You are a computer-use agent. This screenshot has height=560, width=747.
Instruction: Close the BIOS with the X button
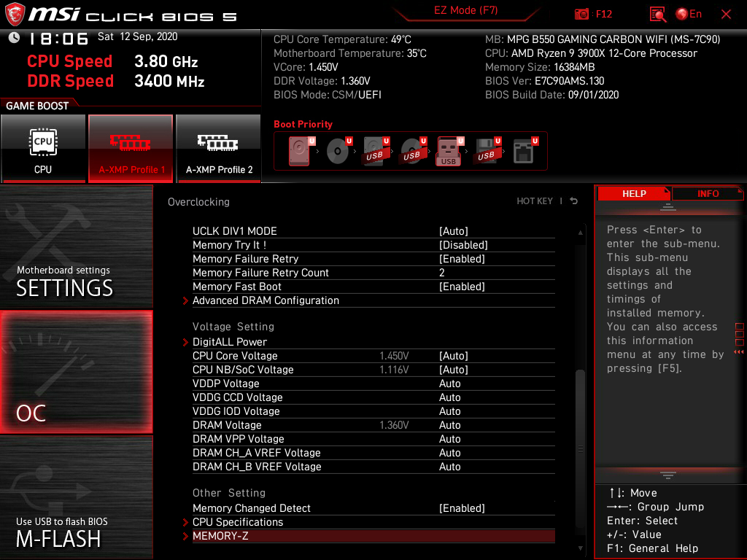tap(726, 15)
